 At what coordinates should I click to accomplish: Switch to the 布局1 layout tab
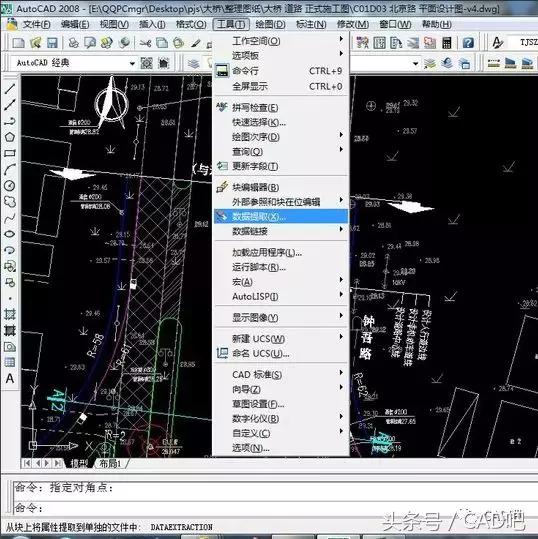click(110, 463)
